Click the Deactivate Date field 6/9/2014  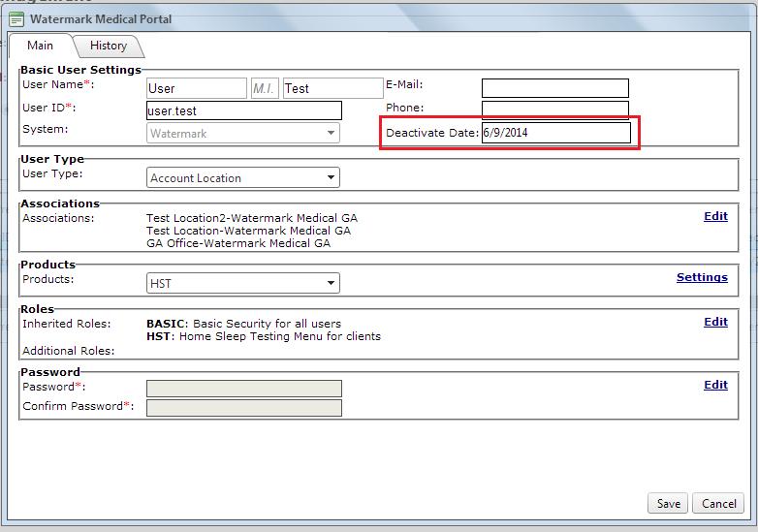click(x=556, y=133)
